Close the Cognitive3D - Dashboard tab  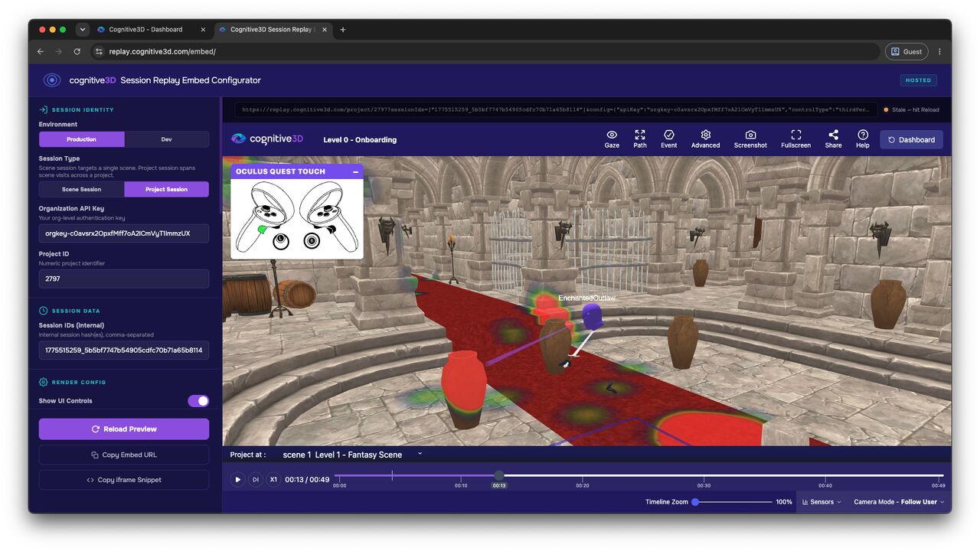click(x=203, y=30)
